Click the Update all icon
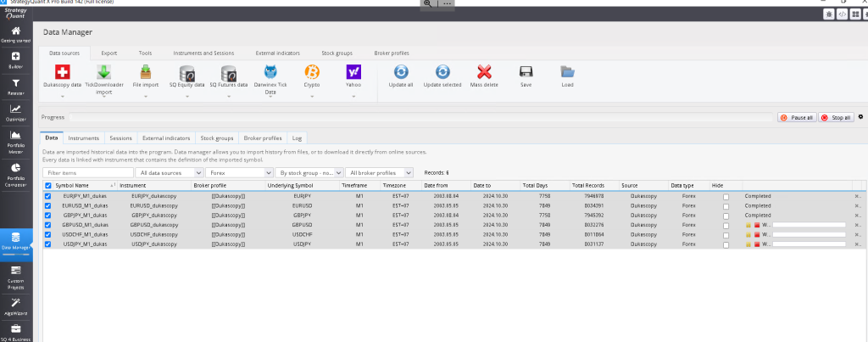The height and width of the screenshot is (342, 868). coord(401,72)
